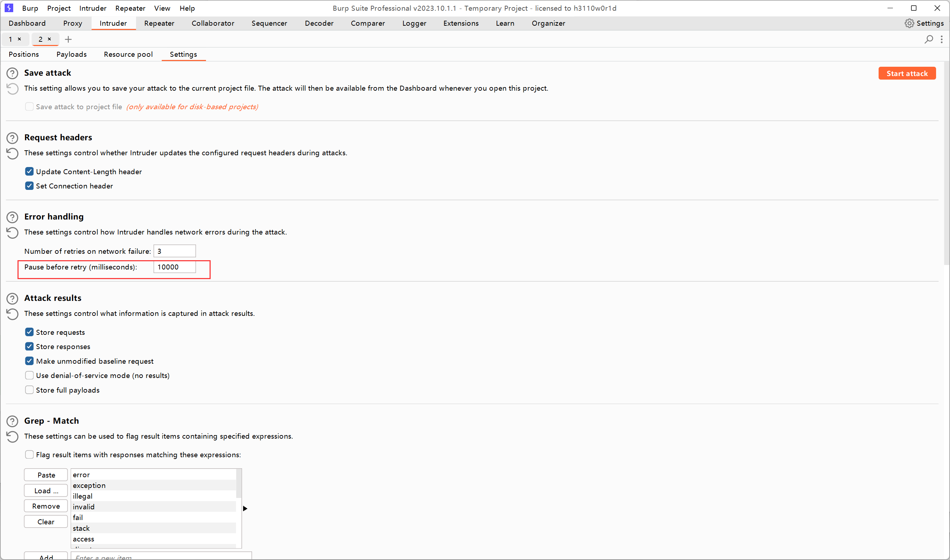The height and width of the screenshot is (560, 950).
Task: Toggle Update Content-Length header checkbox
Action: 29,172
